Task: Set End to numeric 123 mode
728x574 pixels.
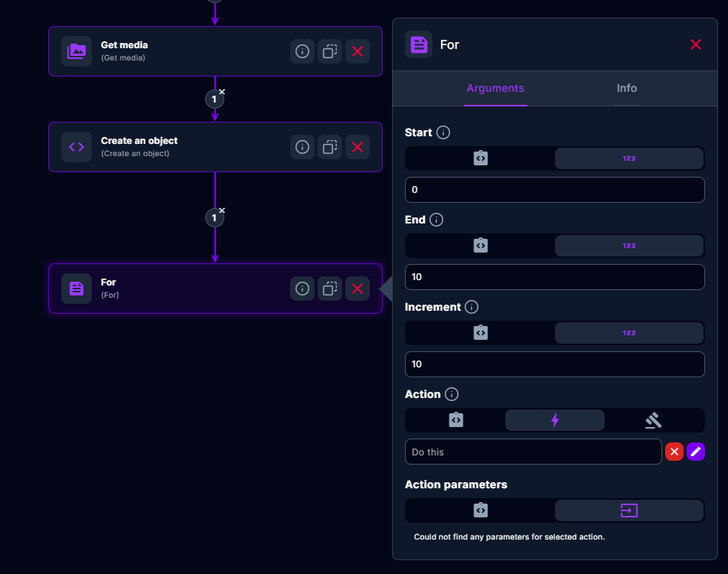Action: click(628, 246)
